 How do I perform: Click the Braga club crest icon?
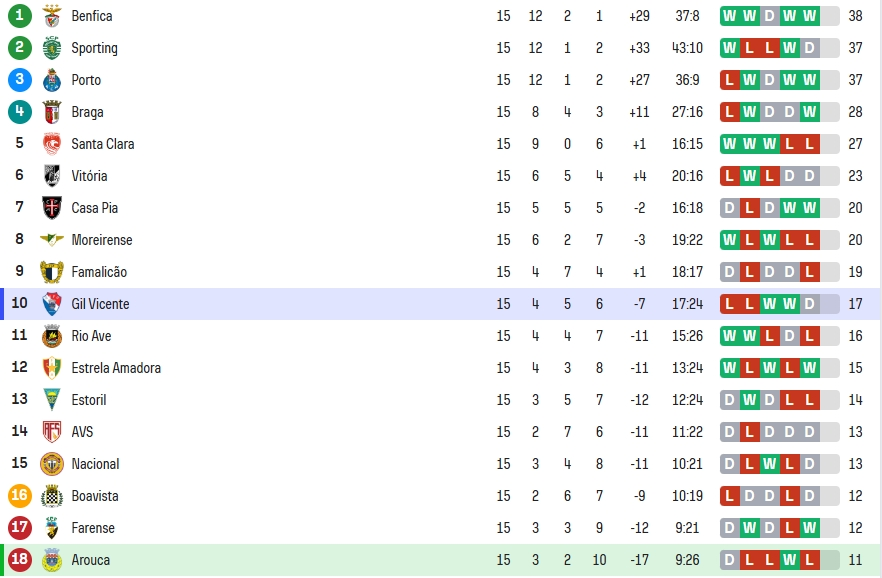click(x=52, y=112)
